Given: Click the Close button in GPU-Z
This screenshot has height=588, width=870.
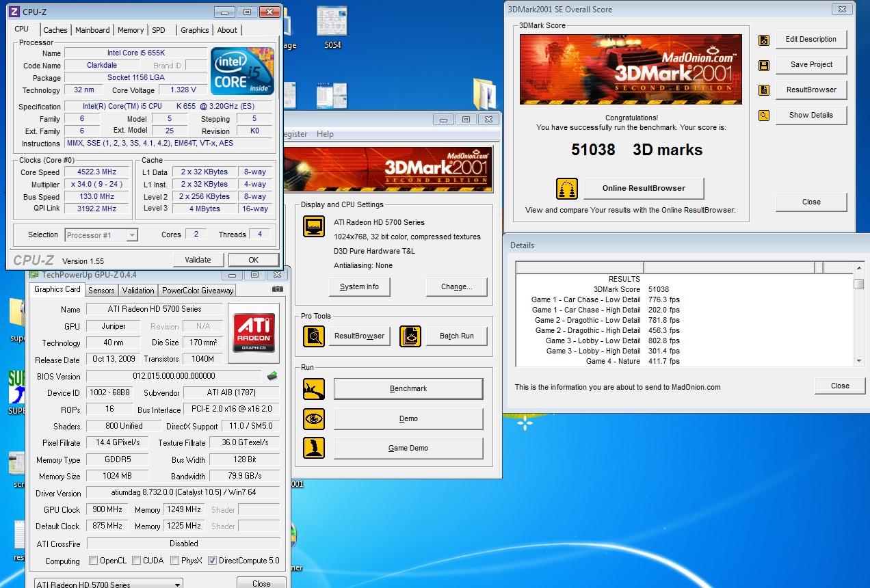Looking at the screenshot, I should [261, 583].
